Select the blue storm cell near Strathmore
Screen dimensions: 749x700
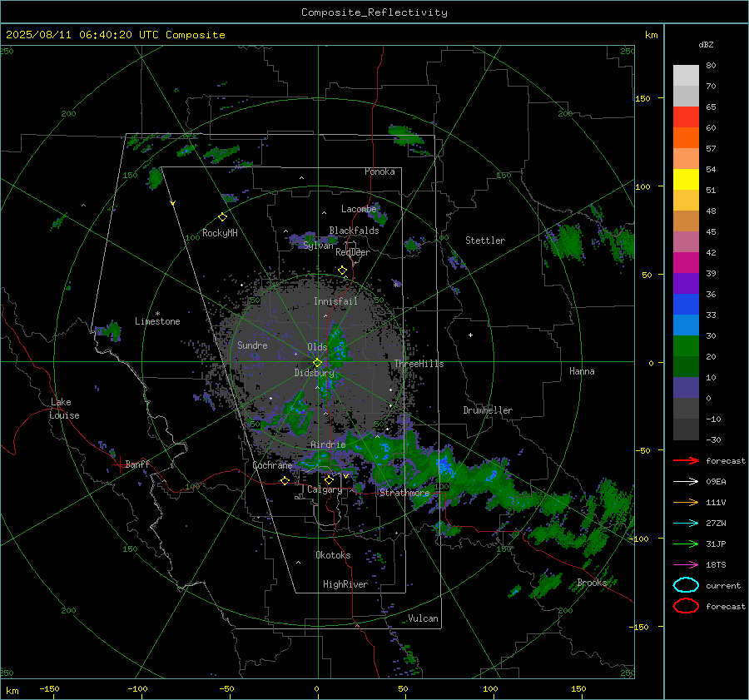click(444, 464)
